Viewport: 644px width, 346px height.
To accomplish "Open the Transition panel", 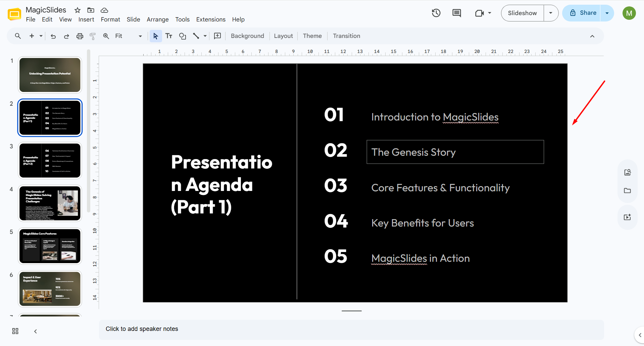I will pyautogui.click(x=346, y=36).
